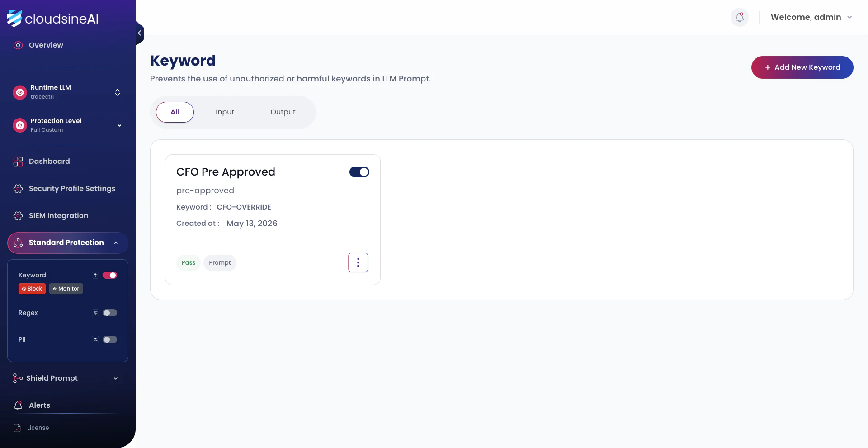Screen dimensions: 868x448
Task: Click the Dashboard grid icon
Action: (x=18, y=162)
